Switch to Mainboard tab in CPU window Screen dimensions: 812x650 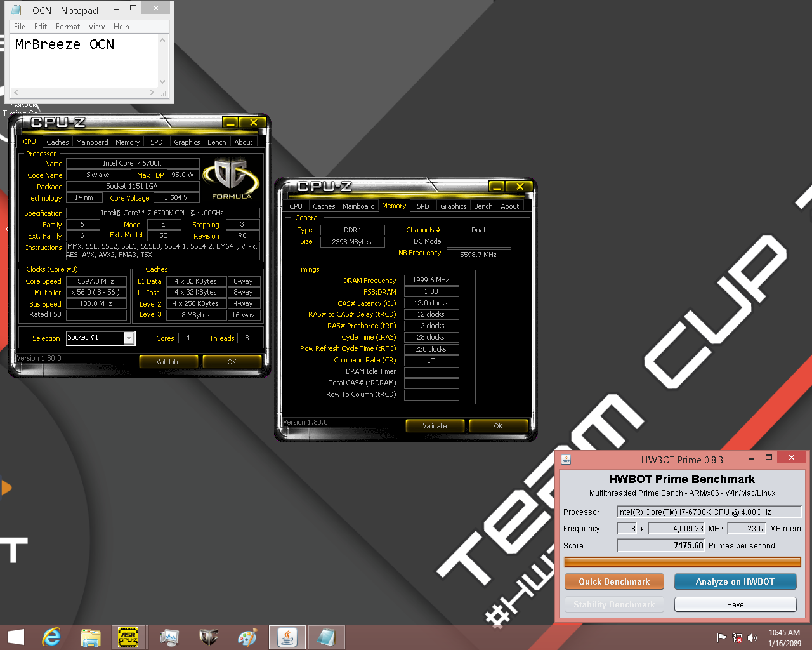(92, 142)
